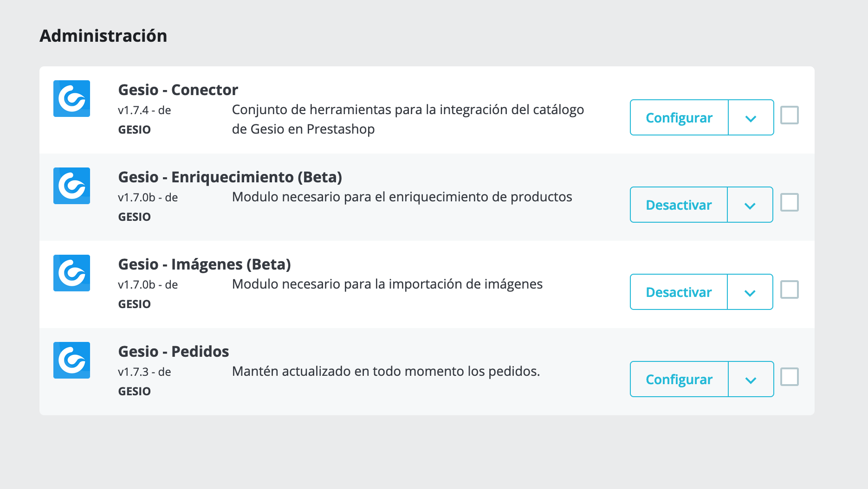Click the Administración section heading
Screen dimensions: 868x489
pyautogui.click(x=104, y=36)
